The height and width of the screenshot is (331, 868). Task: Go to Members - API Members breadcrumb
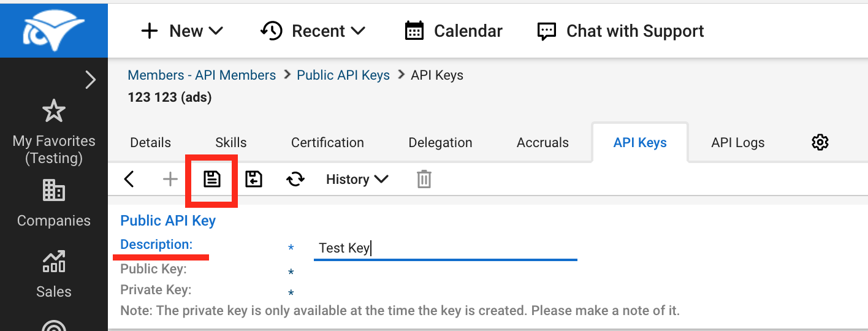point(202,75)
